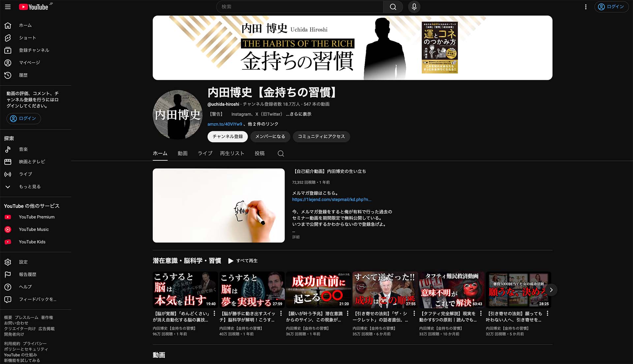The height and width of the screenshot is (364, 633).
Task: Switch to the 動画 tab
Action: (x=182, y=153)
